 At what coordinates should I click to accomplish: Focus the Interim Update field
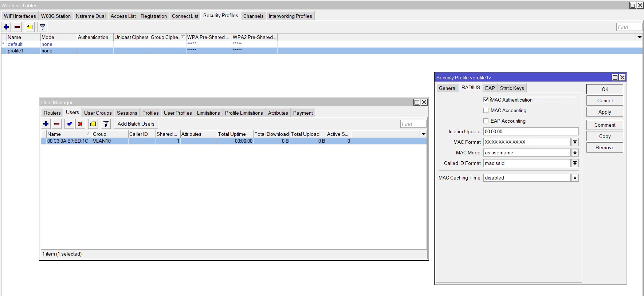pyautogui.click(x=531, y=131)
